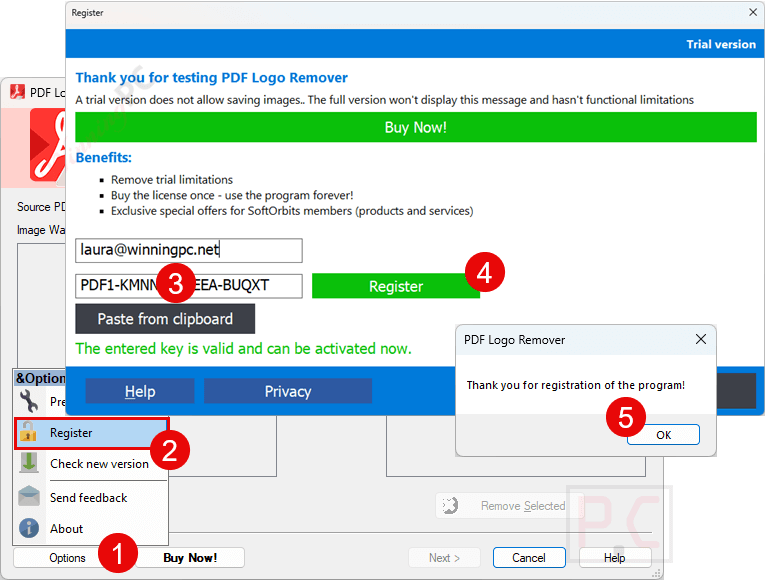Click 'Thank you for registration of the program!' text
Image resolution: width=767 pixels, height=580 pixels.
576,385
